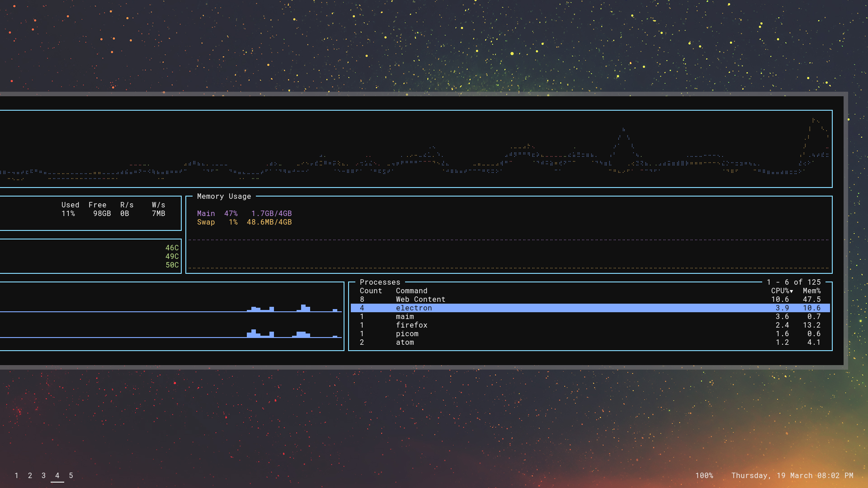The height and width of the screenshot is (488, 868).
Task: Click the Mem% column header
Action: point(812,291)
